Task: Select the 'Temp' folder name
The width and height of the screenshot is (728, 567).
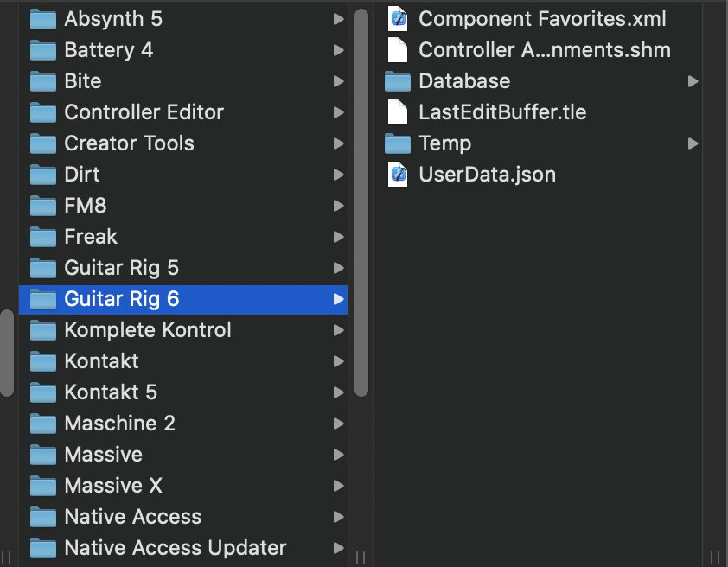Action: click(444, 143)
